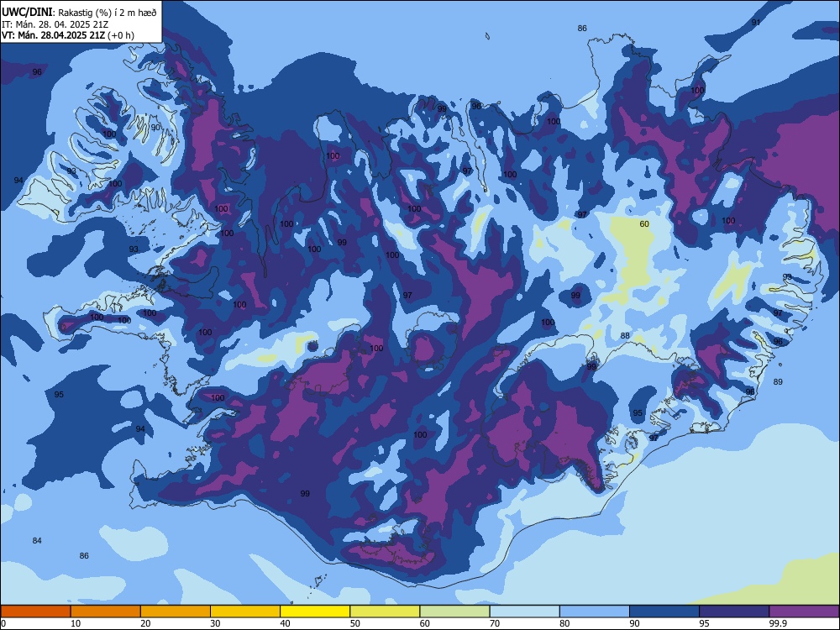
Task: Click the '80' legend scale label
Action: coord(564,623)
